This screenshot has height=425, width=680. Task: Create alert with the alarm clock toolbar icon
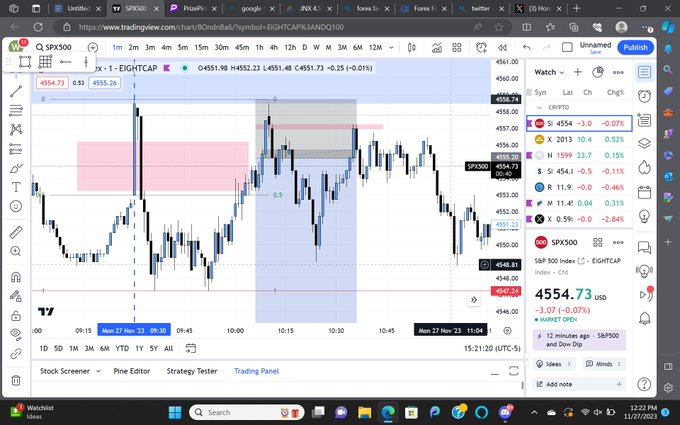(x=481, y=47)
